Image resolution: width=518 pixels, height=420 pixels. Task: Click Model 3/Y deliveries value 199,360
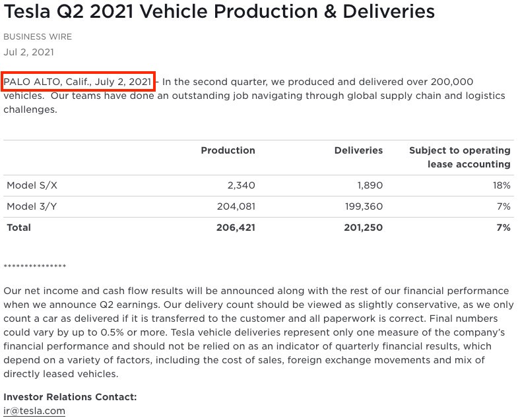tap(364, 206)
